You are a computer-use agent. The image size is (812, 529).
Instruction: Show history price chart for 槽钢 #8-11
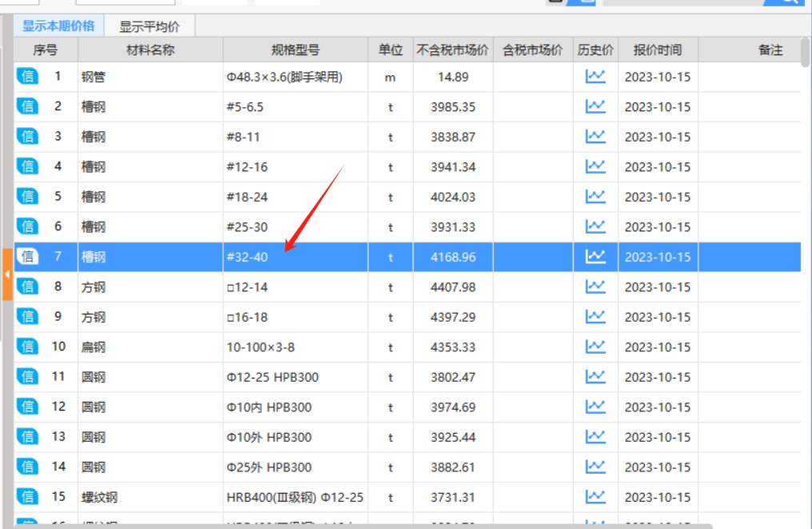pos(595,137)
